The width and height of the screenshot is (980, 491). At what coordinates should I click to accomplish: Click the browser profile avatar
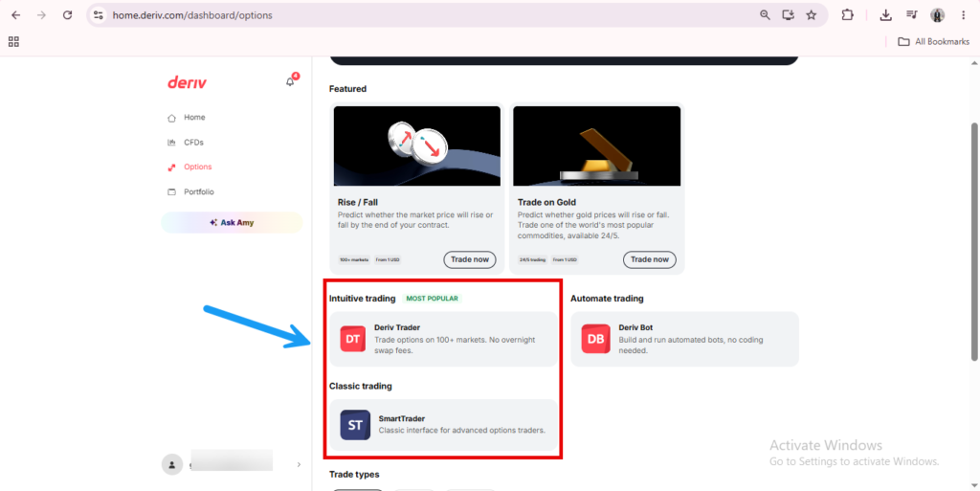tap(938, 15)
